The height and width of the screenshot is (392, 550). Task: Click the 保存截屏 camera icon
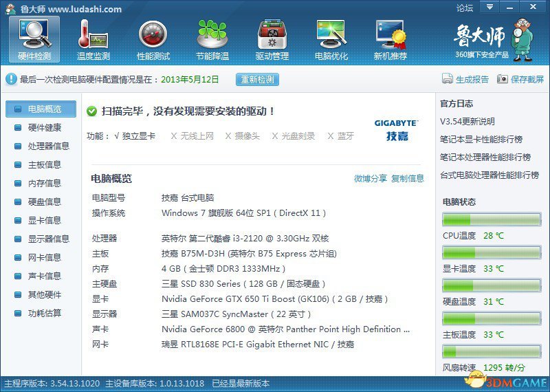coord(503,79)
